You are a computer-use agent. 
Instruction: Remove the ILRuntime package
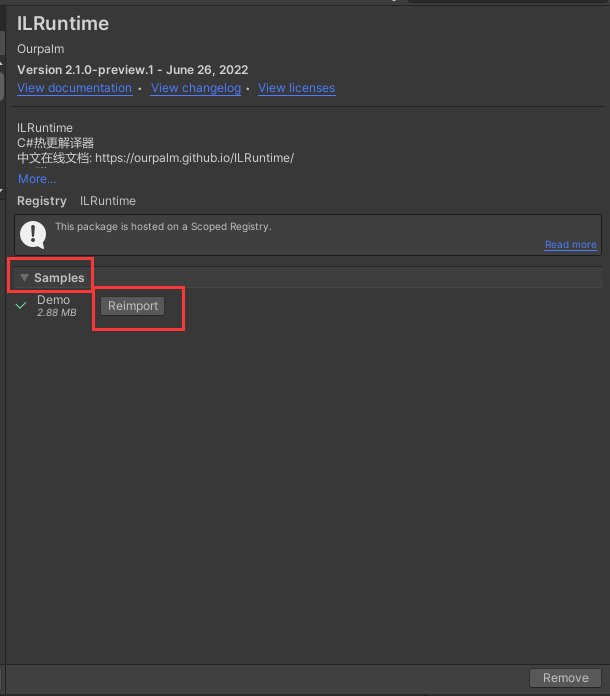[x=566, y=678]
